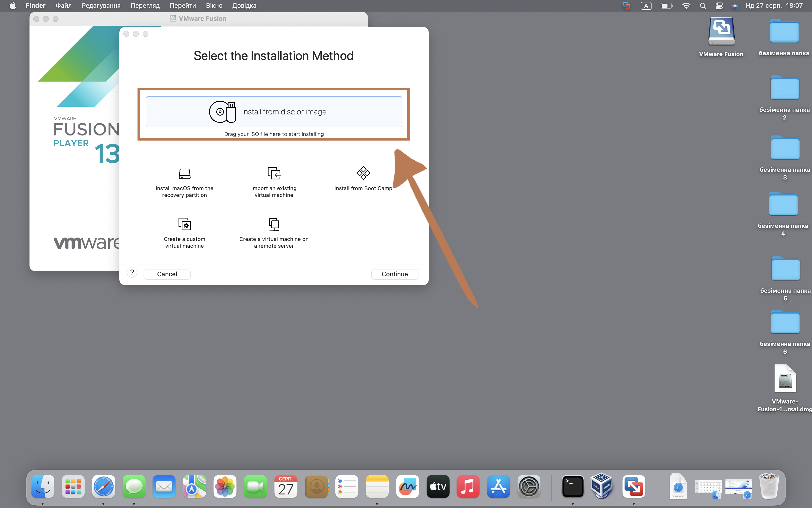812x508 pixels.
Task: Open App Store from the Dock
Action: pos(499,486)
